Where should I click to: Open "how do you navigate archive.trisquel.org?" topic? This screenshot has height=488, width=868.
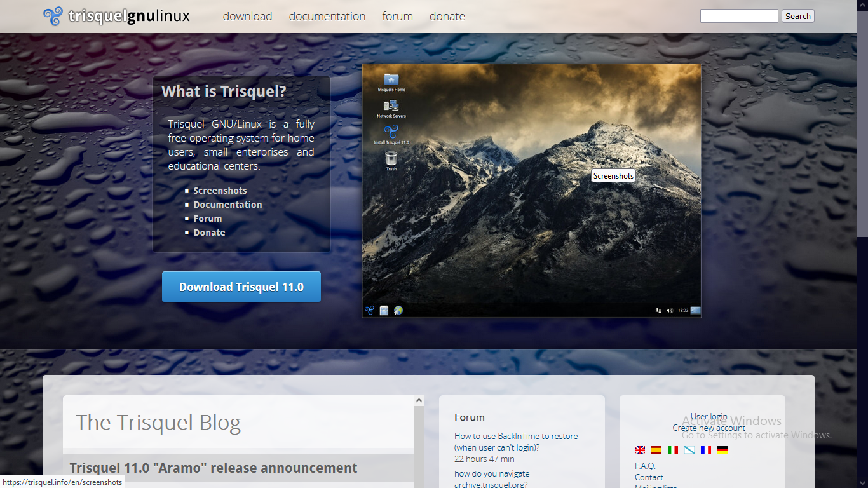coord(492,479)
